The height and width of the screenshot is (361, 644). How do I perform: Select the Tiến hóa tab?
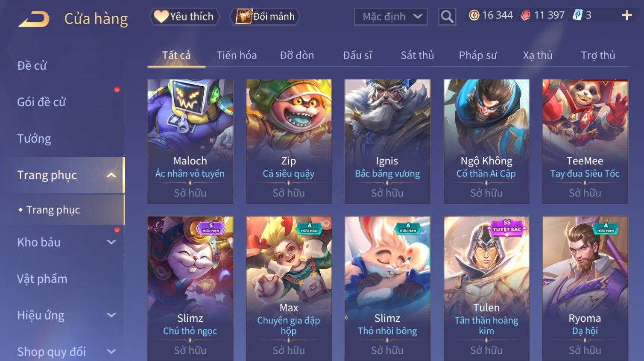click(x=237, y=55)
